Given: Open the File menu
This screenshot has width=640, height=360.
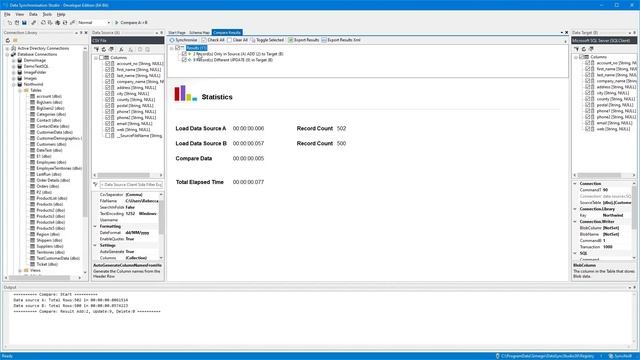Looking at the screenshot, I should tap(7, 14).
